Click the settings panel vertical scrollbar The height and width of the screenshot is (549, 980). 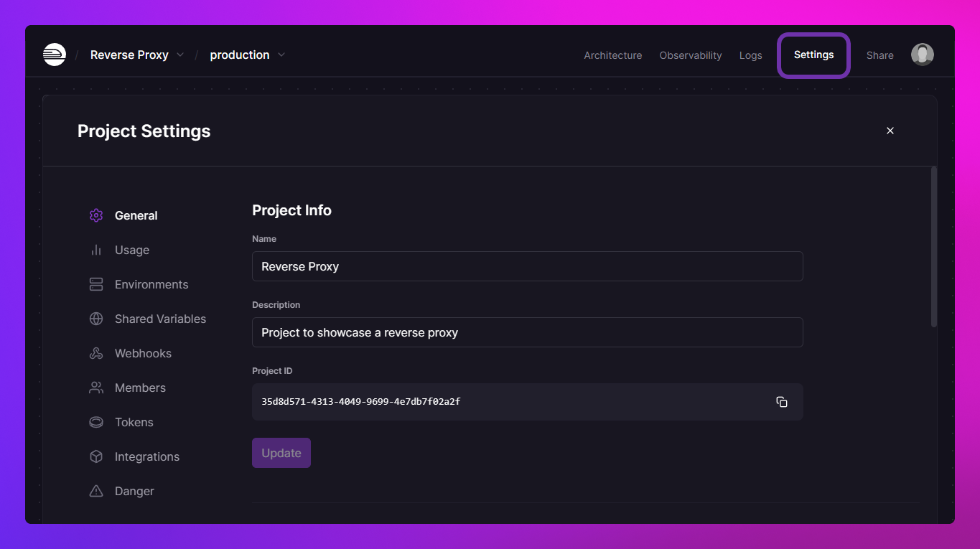[x=934, y=247]
